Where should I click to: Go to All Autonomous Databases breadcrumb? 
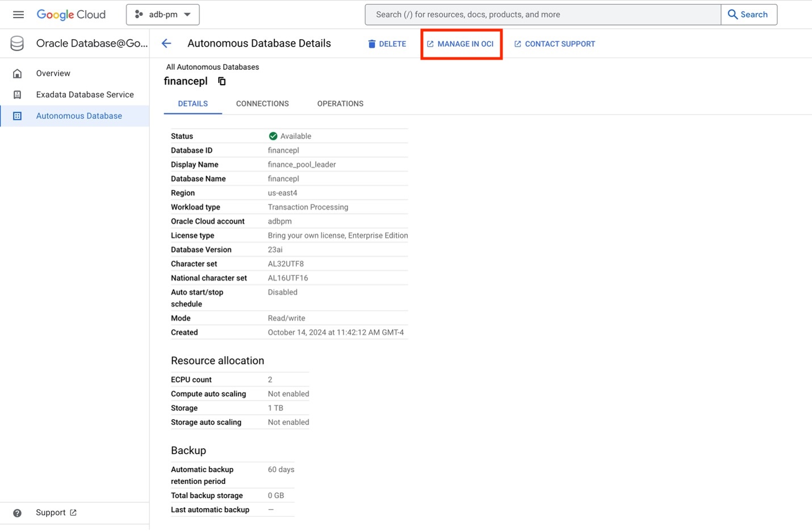212,66
